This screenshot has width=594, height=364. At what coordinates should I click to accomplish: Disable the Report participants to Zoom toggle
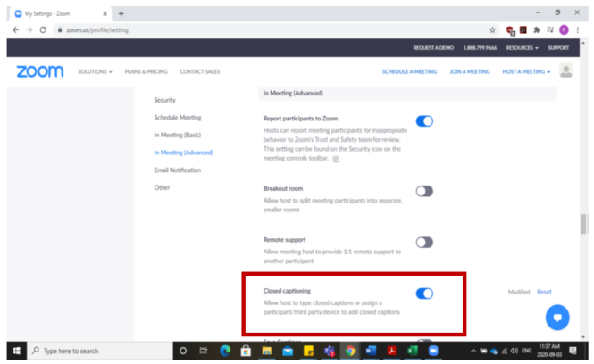coord(424,121)
